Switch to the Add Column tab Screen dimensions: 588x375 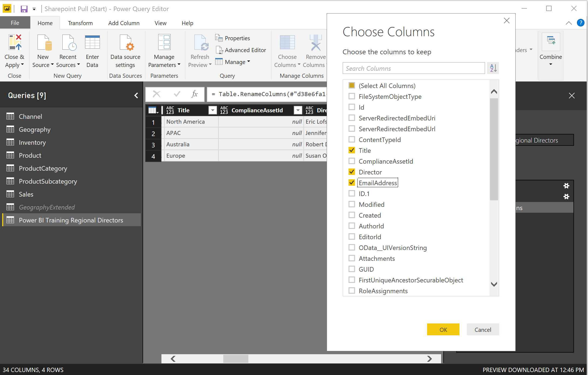(124, 23)
